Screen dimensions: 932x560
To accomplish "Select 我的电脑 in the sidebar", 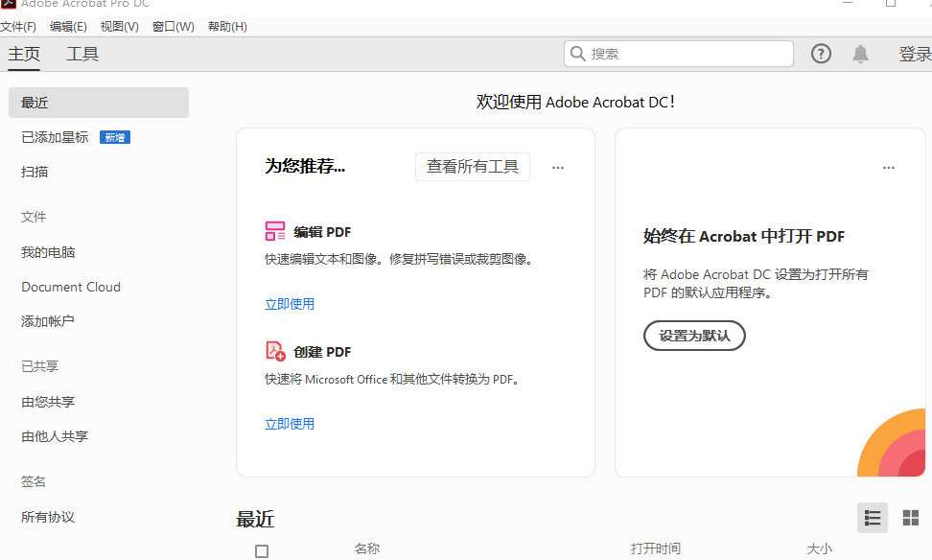I will (x=48, y=252).
